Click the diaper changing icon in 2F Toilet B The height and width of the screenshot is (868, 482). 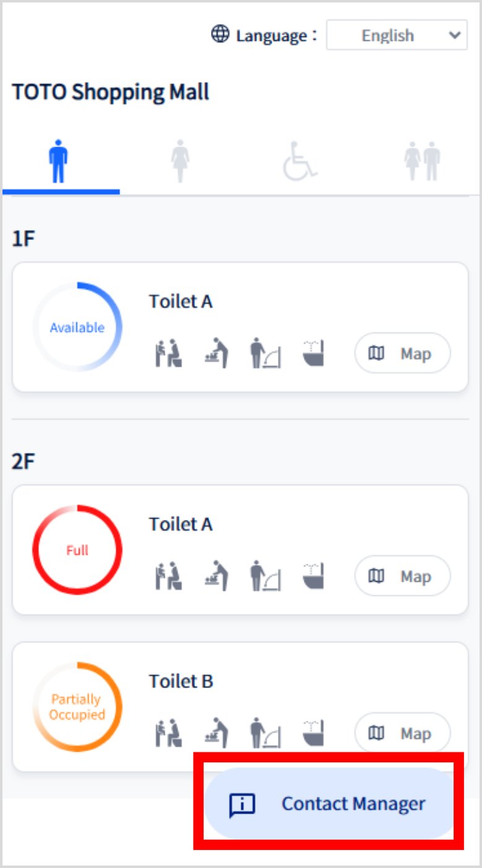[x=217, y=733]
